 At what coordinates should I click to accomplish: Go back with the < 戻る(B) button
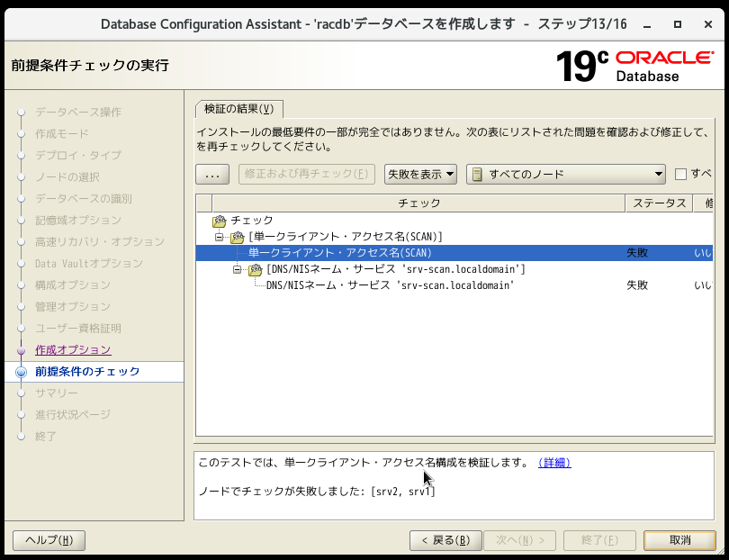coord(445,540)
